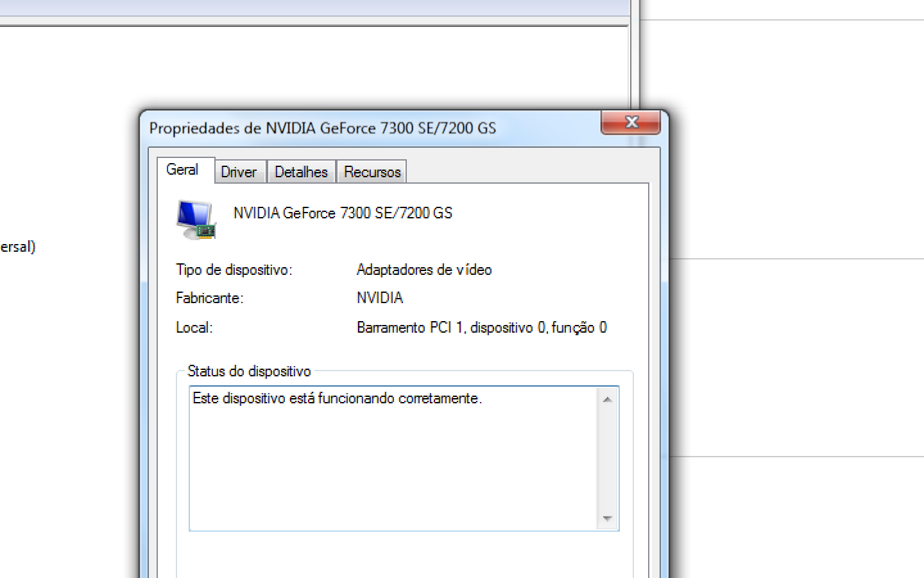Click the 'Fabricante:' label
This screenshot has height=578, width=924.
click(x=210, y=298)
